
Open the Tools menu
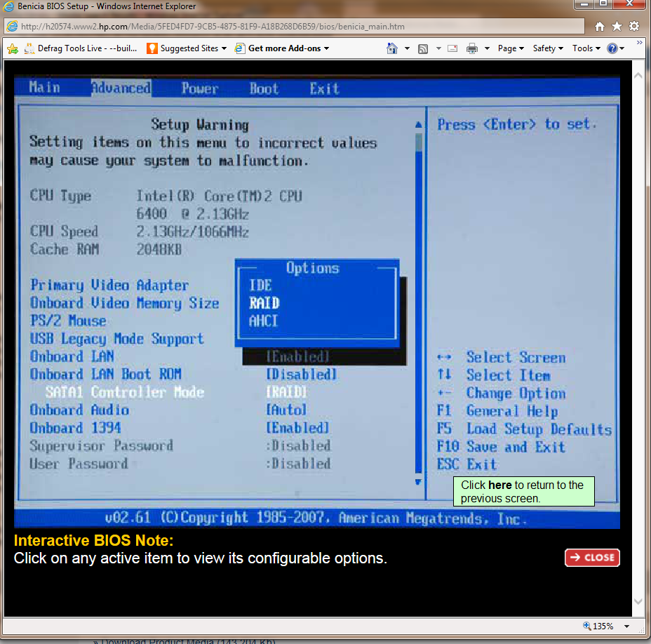(586, 48)
